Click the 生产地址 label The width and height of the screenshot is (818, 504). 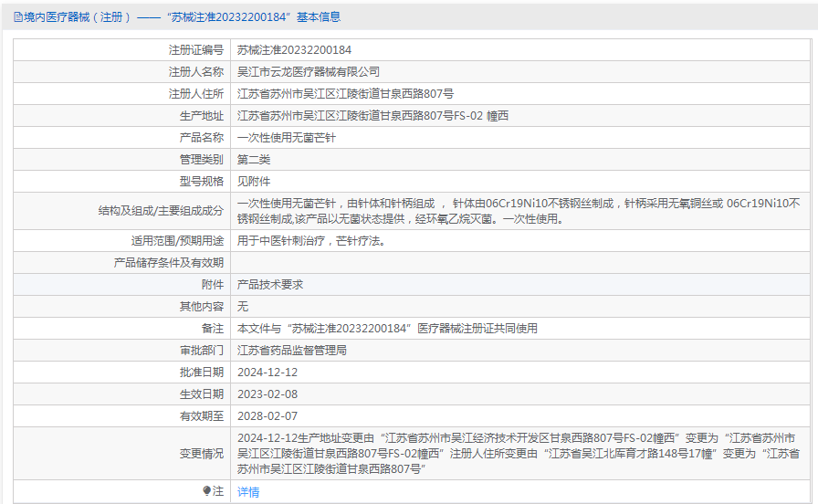(202, 116)
